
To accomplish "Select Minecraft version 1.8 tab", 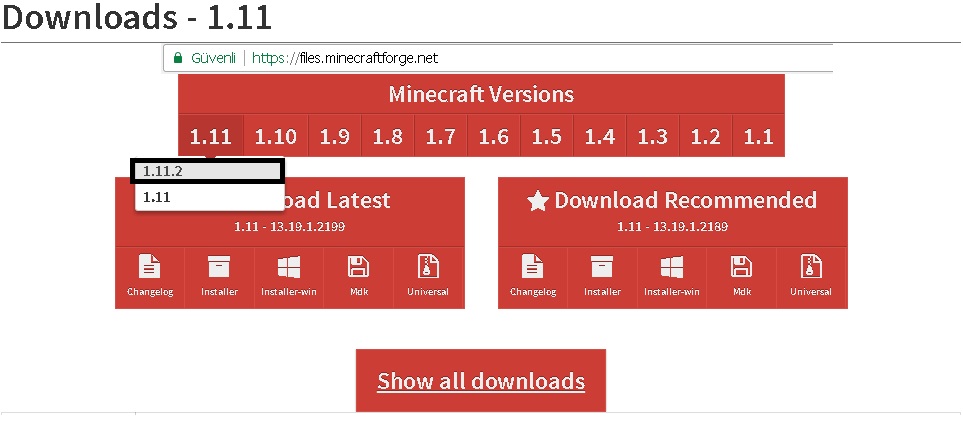I will tap(388, 136).
